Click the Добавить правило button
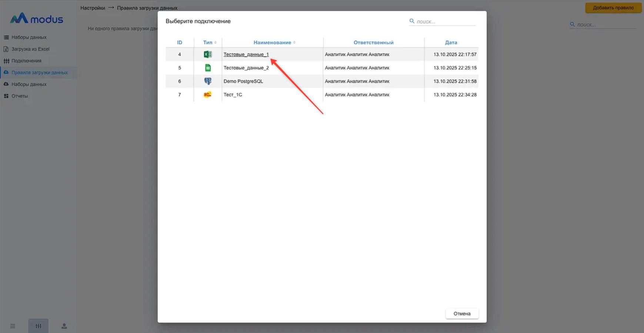The image size is (644, 333). click(613, 8)
